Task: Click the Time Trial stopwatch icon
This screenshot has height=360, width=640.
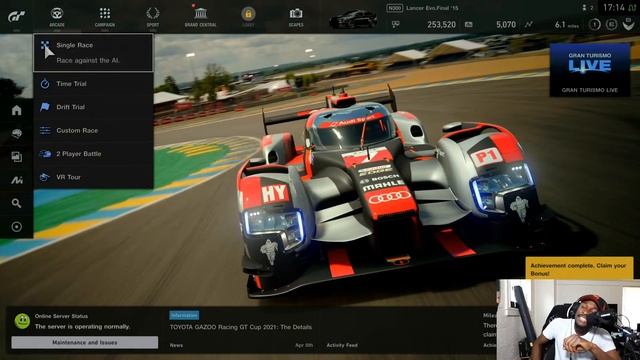Action: 45,84
